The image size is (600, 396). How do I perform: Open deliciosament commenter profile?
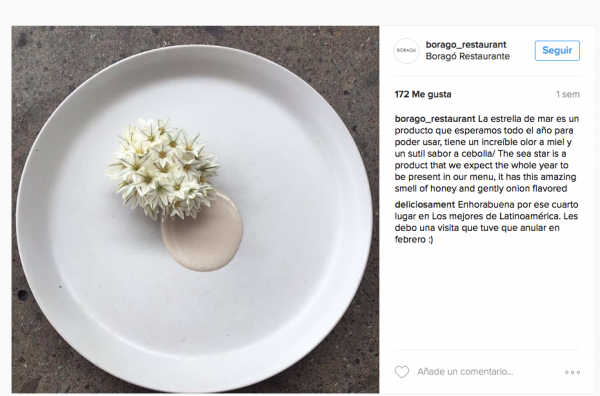point(425,205)
